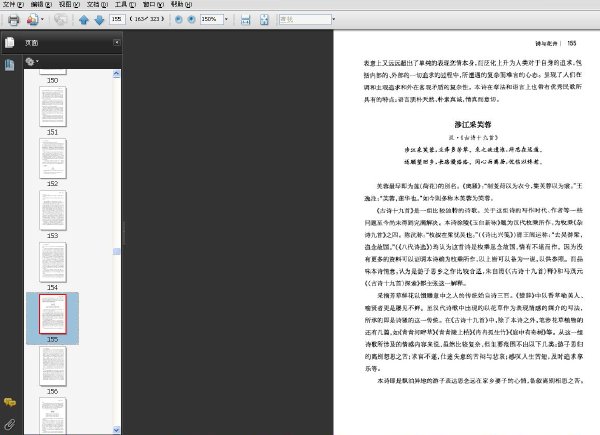Screen dimensions: 600x435
Task: Open the pages panel options gear menu
Action: click(x=32, y=61)
